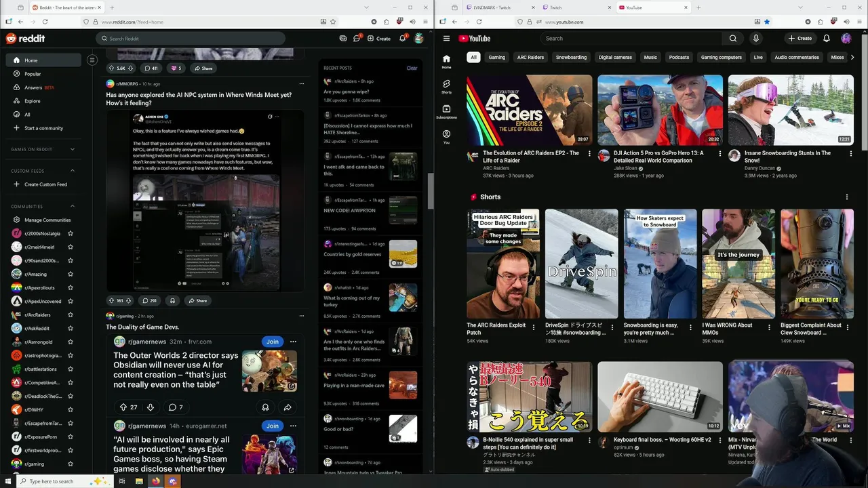This screenshot has height=488, width=868.
Task: Click YouTube hamburger guide menu
Action: [x=446, y=39]
